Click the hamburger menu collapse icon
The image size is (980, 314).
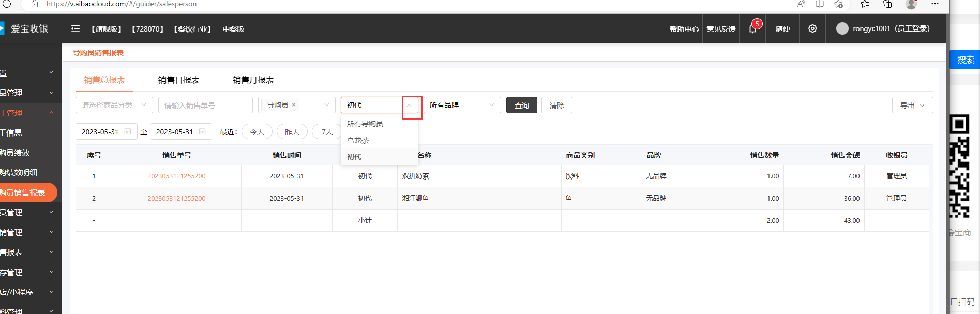pyautogui.click(x=76, y=29)
